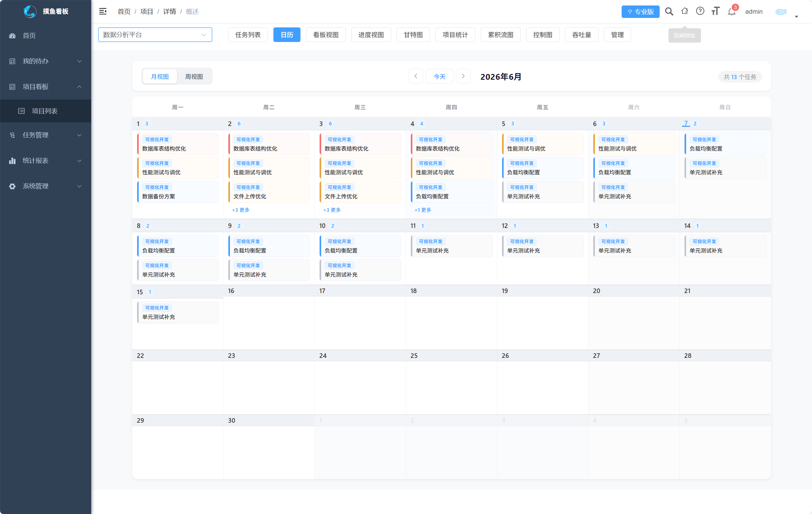Open June 1 数据备份方案 task card
The height and width of the screenshot is (514, 812).
pyautogui.click(x=178, y=192)
